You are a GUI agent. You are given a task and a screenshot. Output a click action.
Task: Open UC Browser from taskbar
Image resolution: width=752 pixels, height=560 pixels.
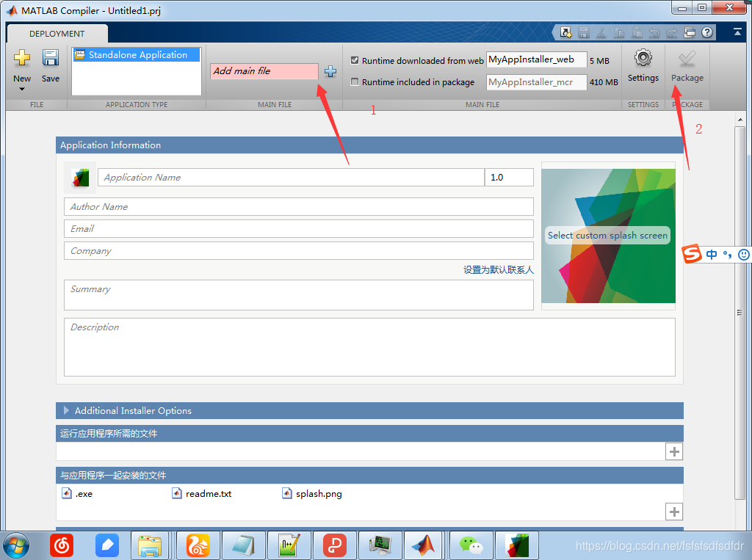(198, 545)
